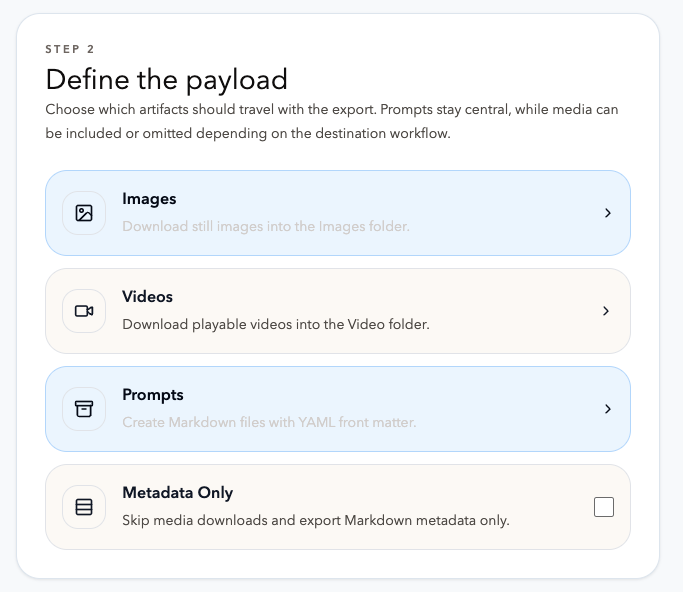This screenshot has height=592, width=683.
Task: Click the 'STEP 2' label
Action: coord(71,49)
